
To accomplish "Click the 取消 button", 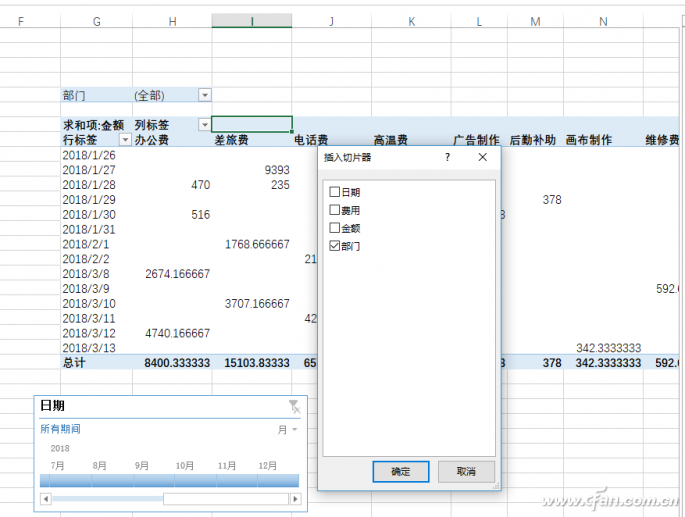I will click(466, 472).
